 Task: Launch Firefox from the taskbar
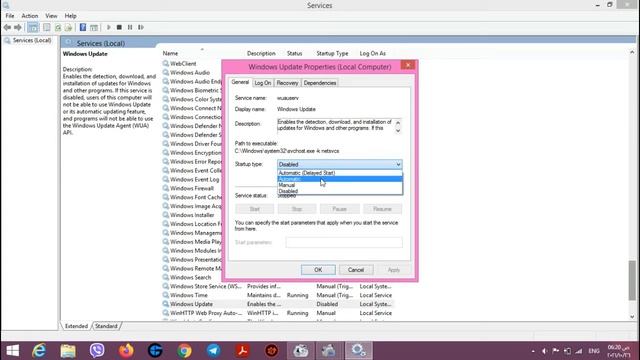(x=126, y=351)
